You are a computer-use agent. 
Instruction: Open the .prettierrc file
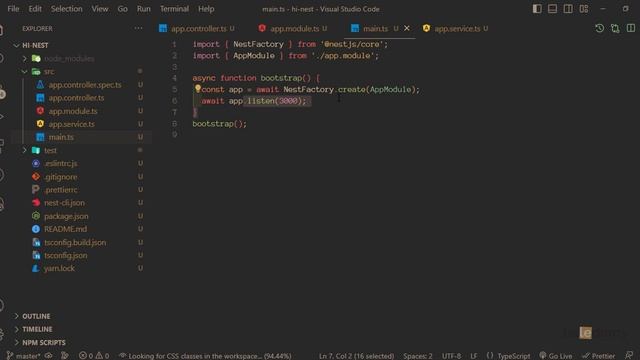[x=61, y=189]
